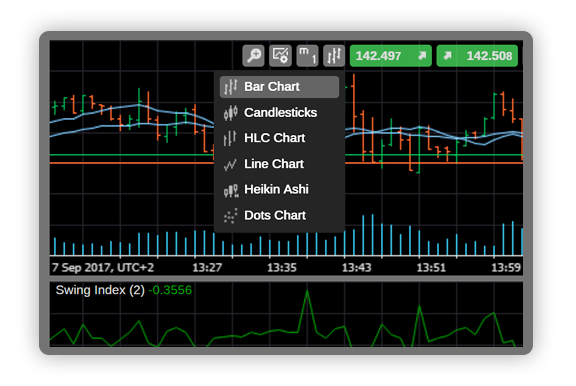Click the Heikin Ashi menu icon

[231, 190]
